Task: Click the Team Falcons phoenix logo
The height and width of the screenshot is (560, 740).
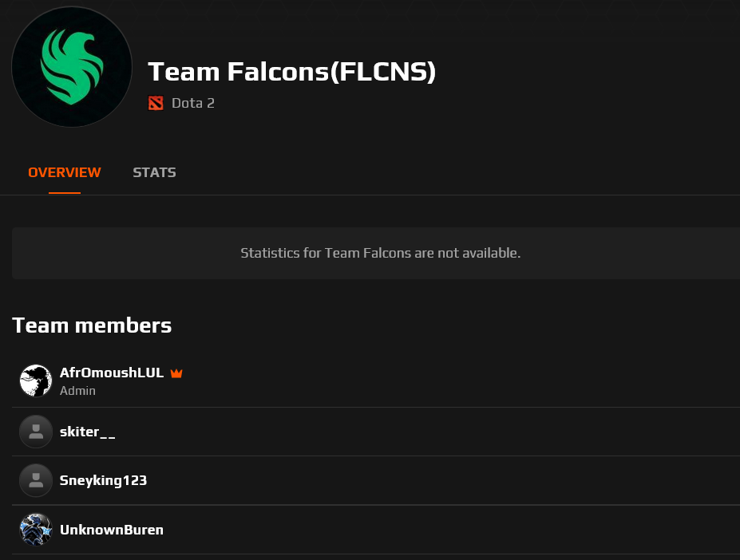Action: (71, 67)
